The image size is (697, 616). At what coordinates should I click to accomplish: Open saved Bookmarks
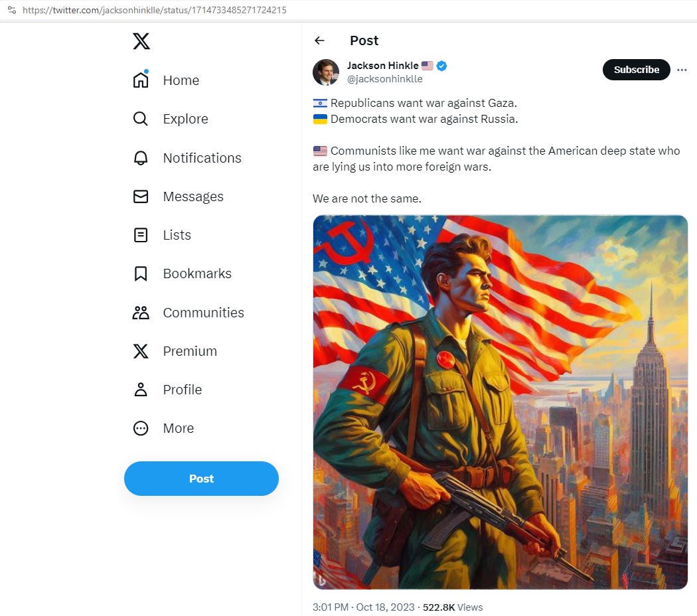(196, 273)
